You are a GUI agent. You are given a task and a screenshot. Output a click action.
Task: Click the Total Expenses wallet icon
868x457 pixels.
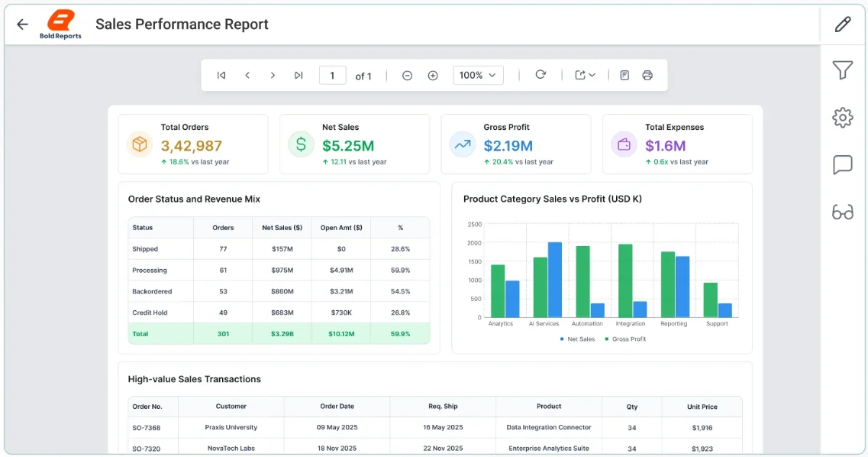(x=624, y=144)
